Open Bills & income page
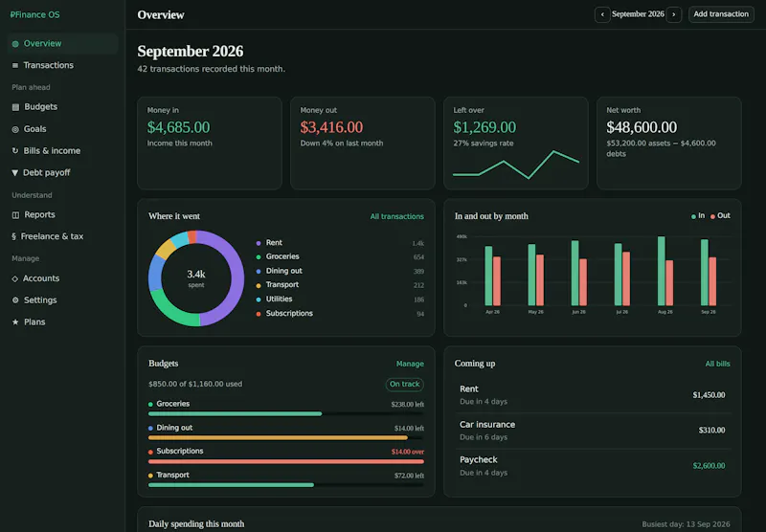 pos(62,151)
